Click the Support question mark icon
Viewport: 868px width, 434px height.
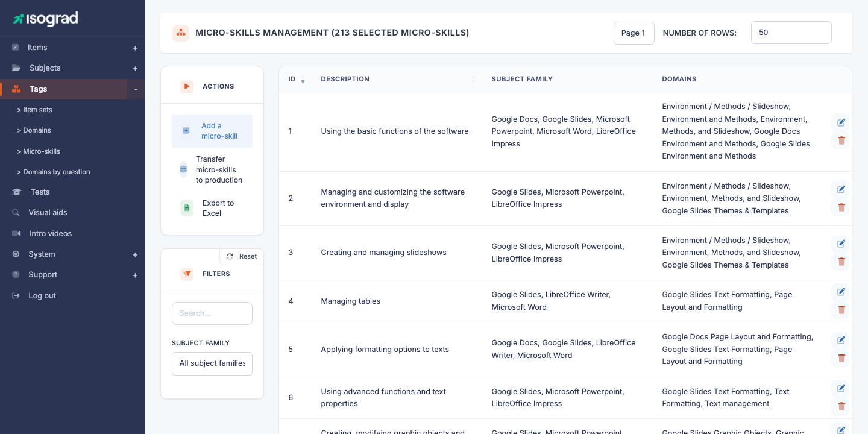(x=16, y=275)
